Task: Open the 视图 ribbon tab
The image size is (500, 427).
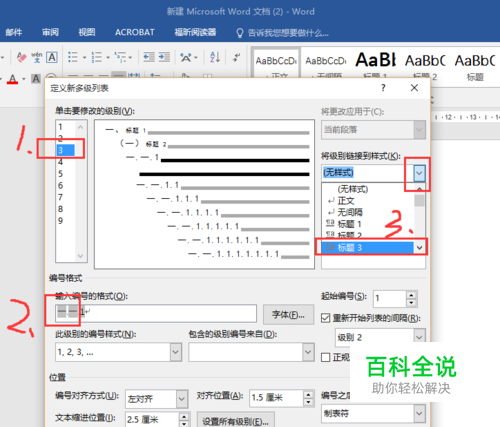Action: coord(87,32)
